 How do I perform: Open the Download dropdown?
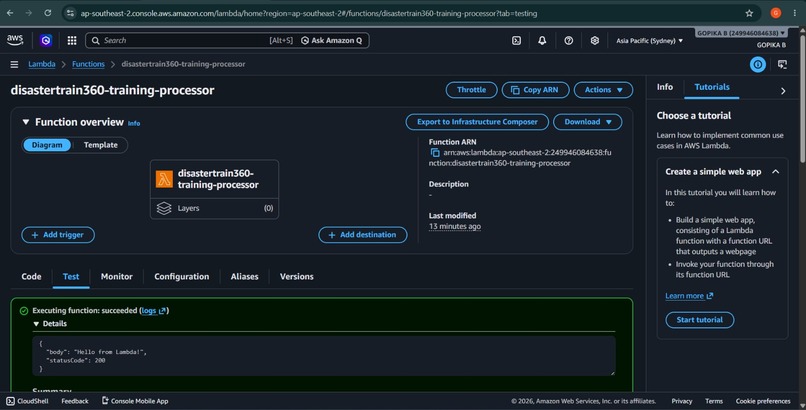(x=588, y=122)
